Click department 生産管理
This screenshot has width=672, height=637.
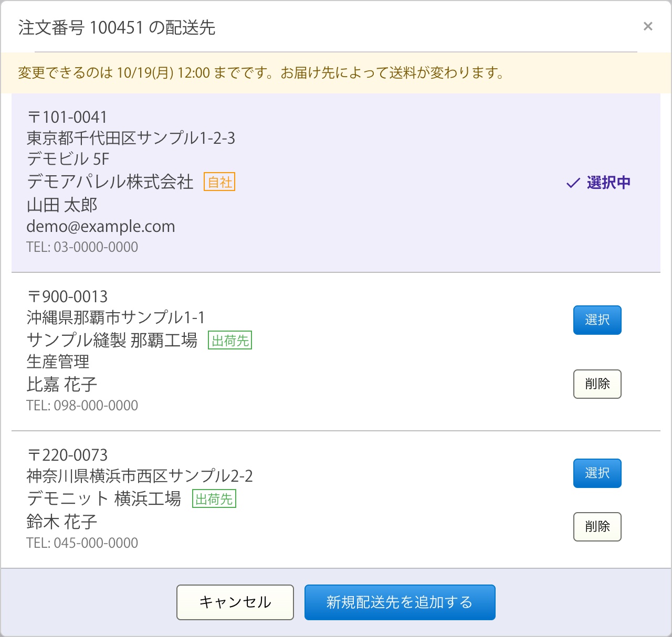pos(58,362)
